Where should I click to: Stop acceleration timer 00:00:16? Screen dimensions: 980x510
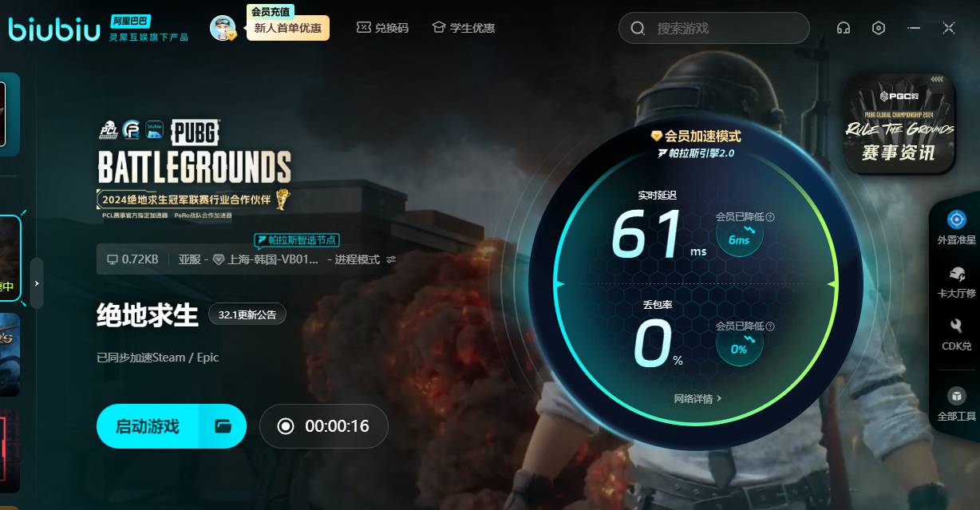click(x=324, y=426)
